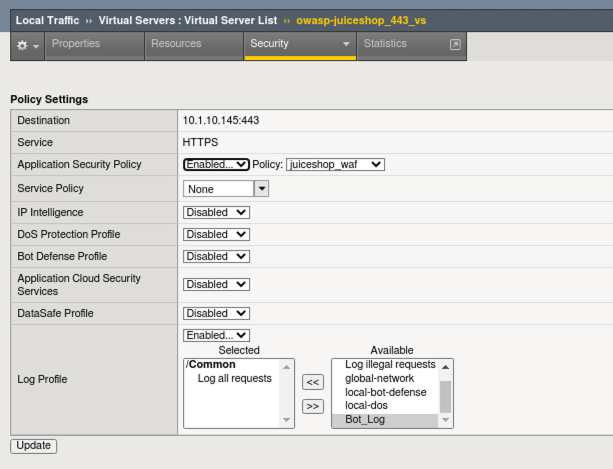Expand the Security tab dropdown arrow
This screenshot has height=469, width=613.
(346, 44)
